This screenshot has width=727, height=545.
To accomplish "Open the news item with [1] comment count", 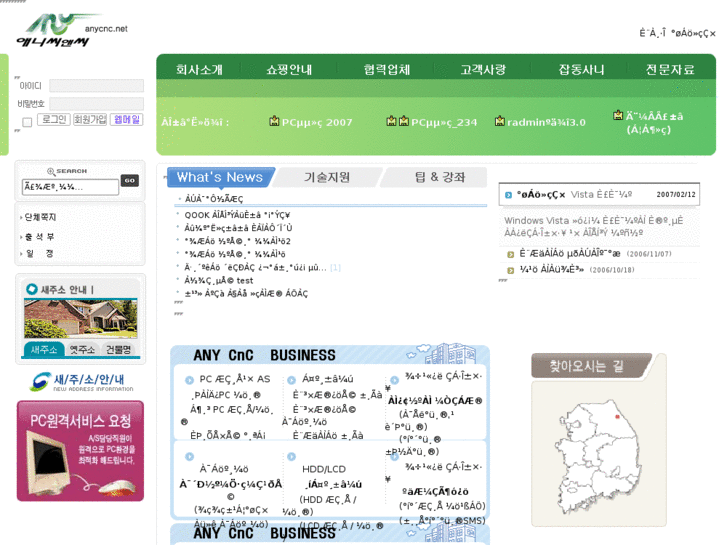I will [x=256, y=268].
